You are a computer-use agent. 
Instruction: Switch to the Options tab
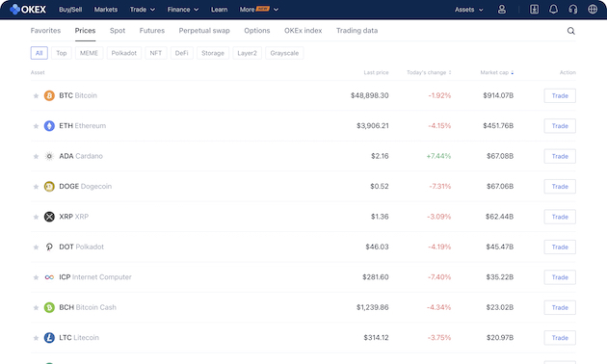coord(256,31)
